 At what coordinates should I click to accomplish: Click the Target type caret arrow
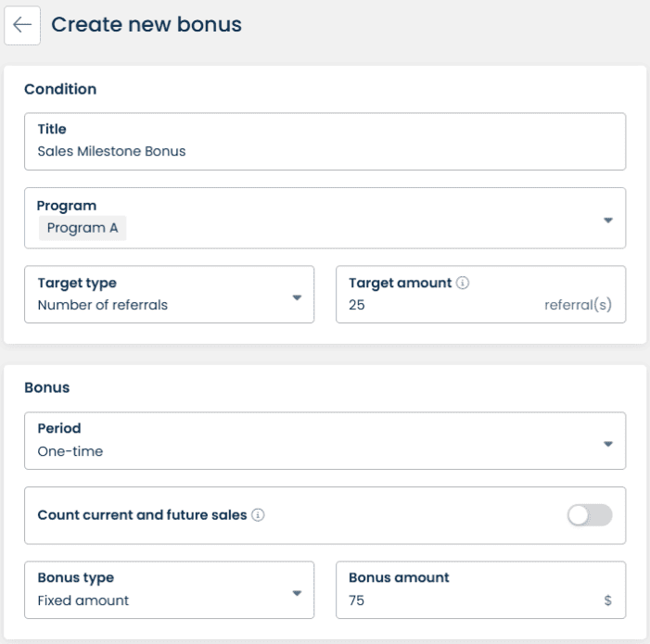pyautogui.click(x=297, y=297)
